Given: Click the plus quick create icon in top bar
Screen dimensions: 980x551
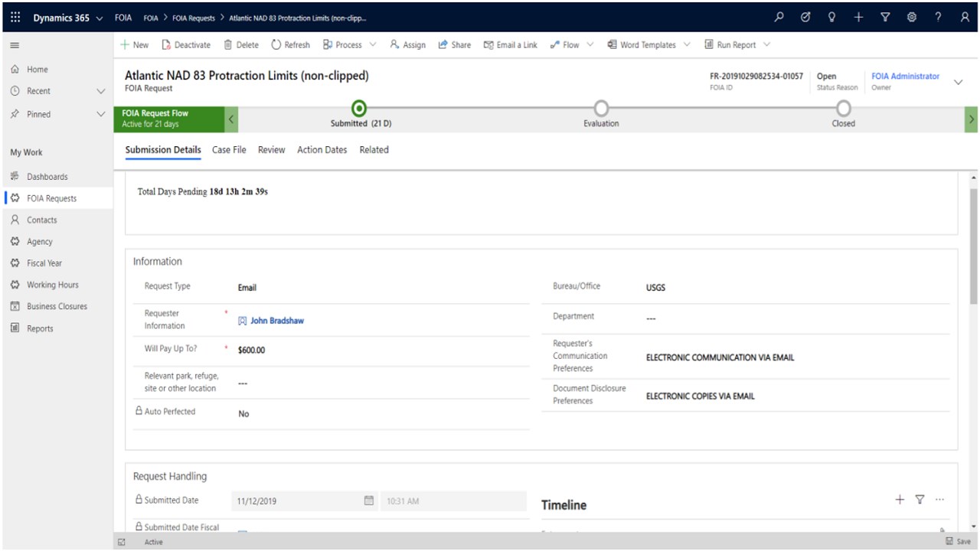Looking at the screenshot, I should tap(858, 18).
